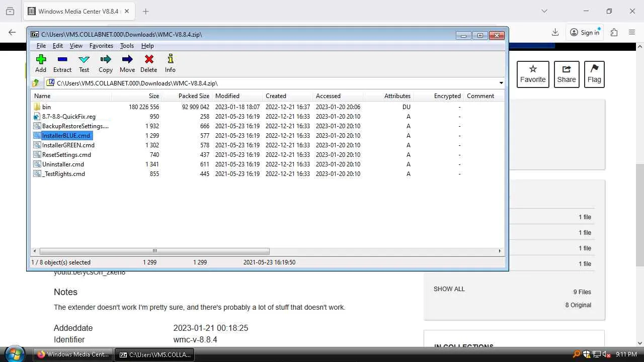Flag the item on the archive page
Image resolution: width=644 pixels, height=362 pixels.
594,74
